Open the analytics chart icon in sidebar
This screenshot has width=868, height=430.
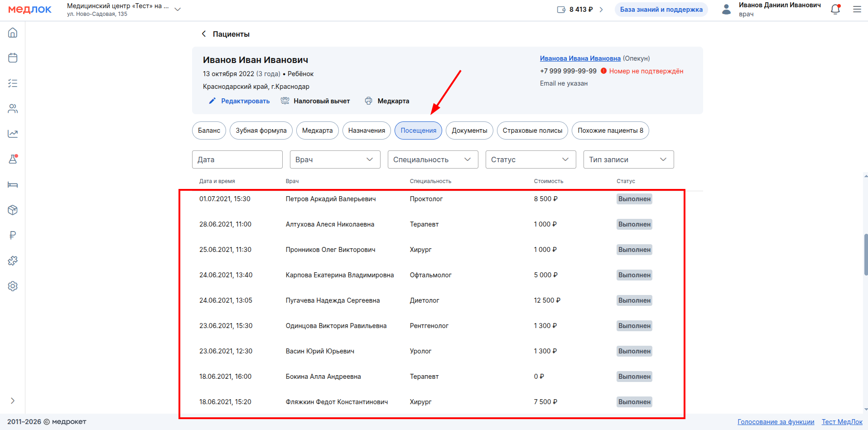coord(13,134)
